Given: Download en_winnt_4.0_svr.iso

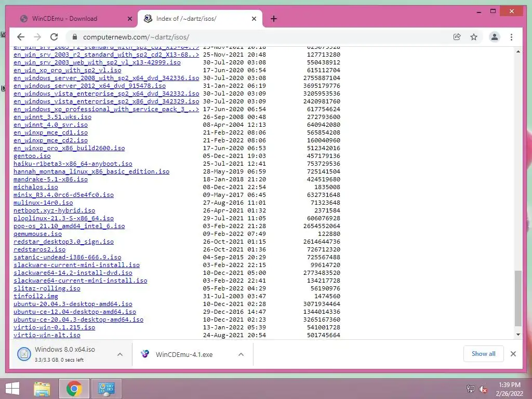Looking at the screenshot, I should click(x=50, y=125).
